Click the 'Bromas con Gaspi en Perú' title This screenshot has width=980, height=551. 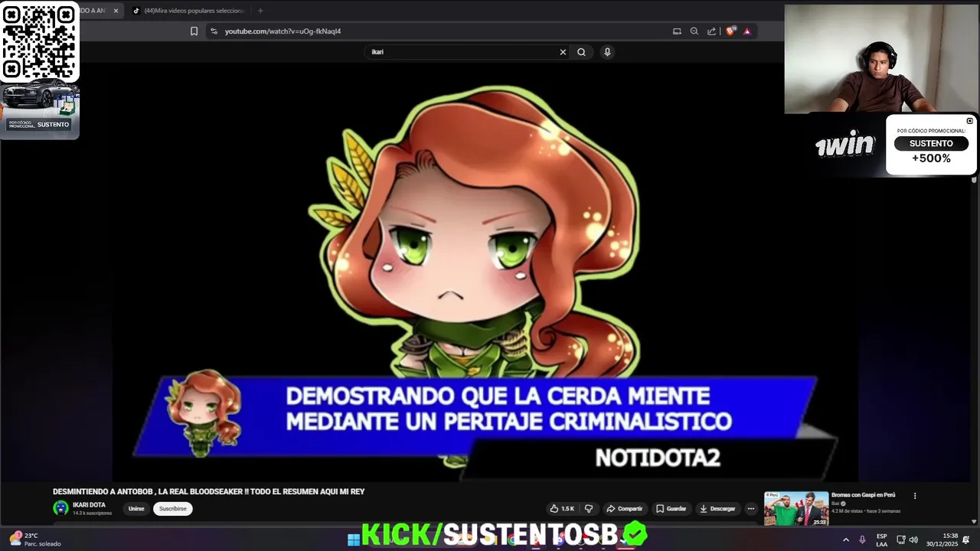click(x=863, y=495)
